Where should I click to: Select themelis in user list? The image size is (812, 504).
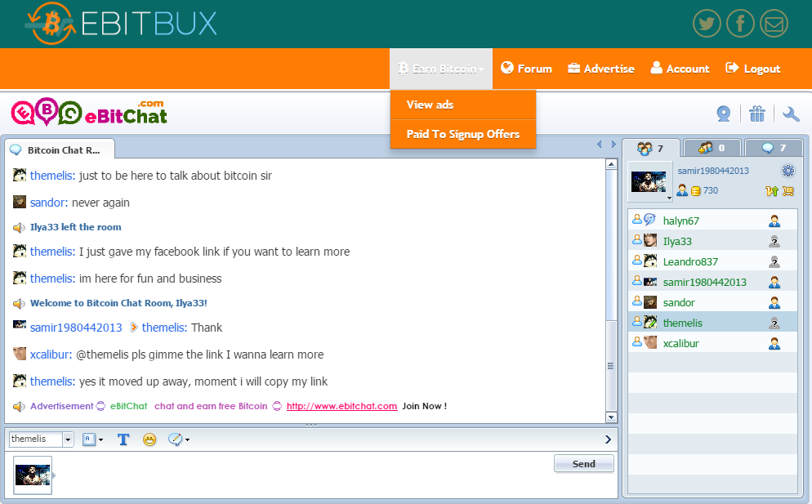(x=712, y=323)
